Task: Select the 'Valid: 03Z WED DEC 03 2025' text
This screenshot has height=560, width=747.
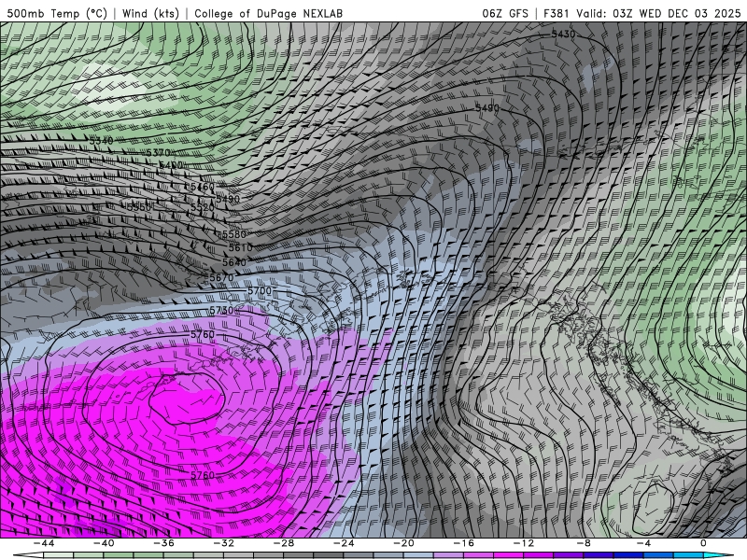Action: coord(658,13)
